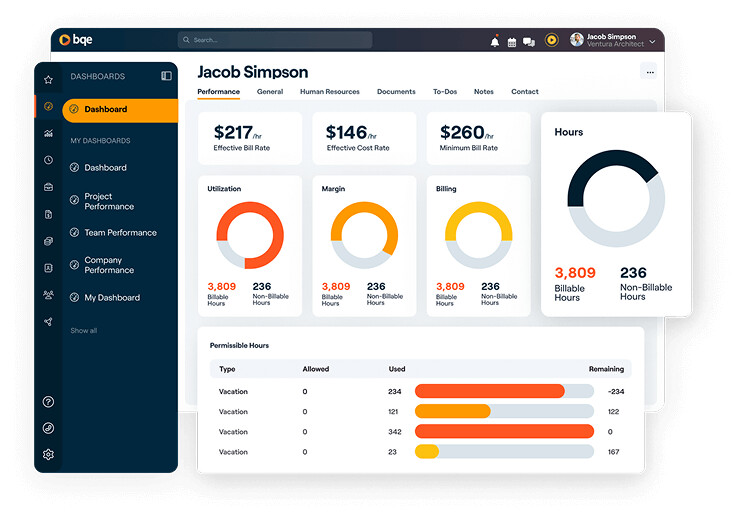Open the contact card icon in sidebar
Viewport: 754px width, 515px height.
[48, 268]
